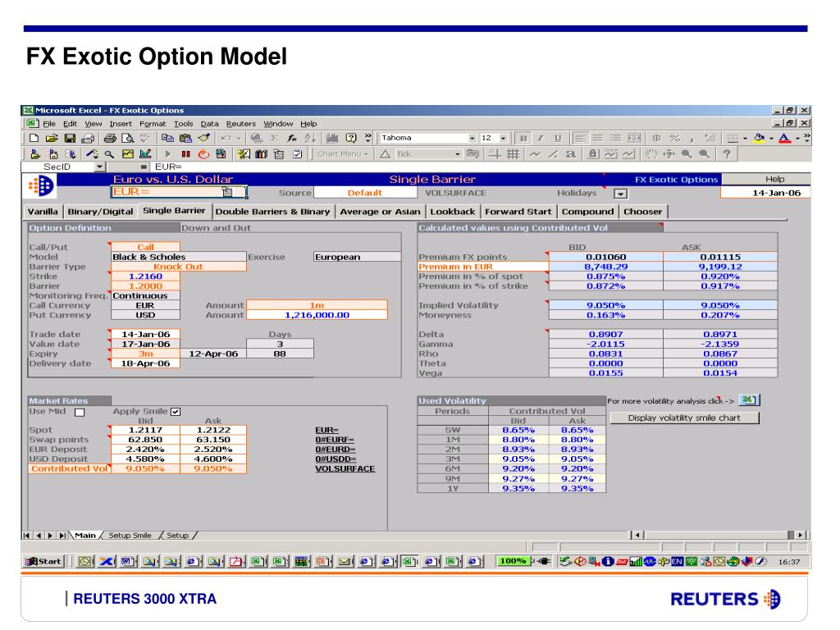Click the Barrier field showing 1.2000

click(x=145, y=286)
